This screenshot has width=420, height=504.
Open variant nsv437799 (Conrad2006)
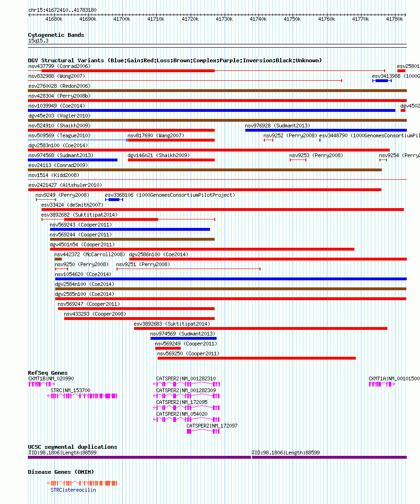click(59, 66)
